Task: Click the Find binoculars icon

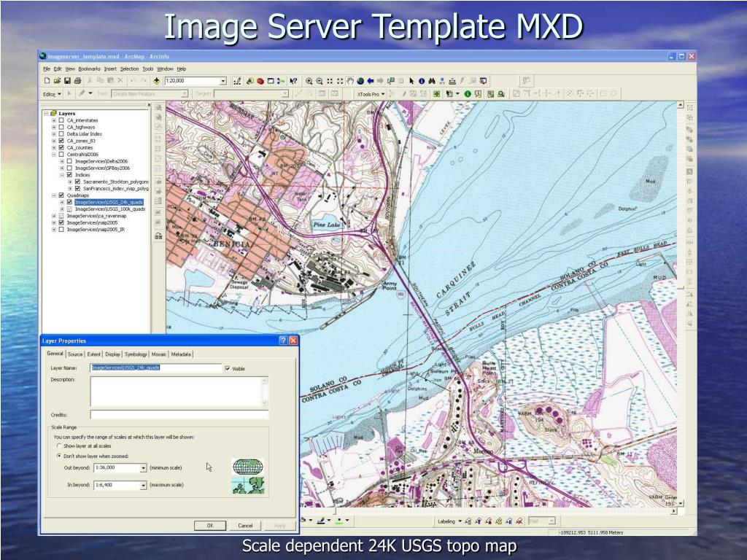Action: [x=432, y=81]
